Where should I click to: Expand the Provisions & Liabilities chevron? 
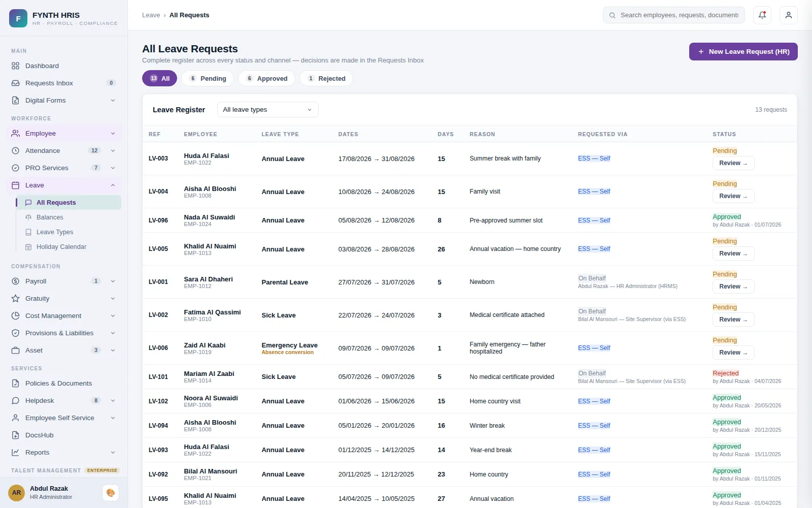(x=113, y=333)
